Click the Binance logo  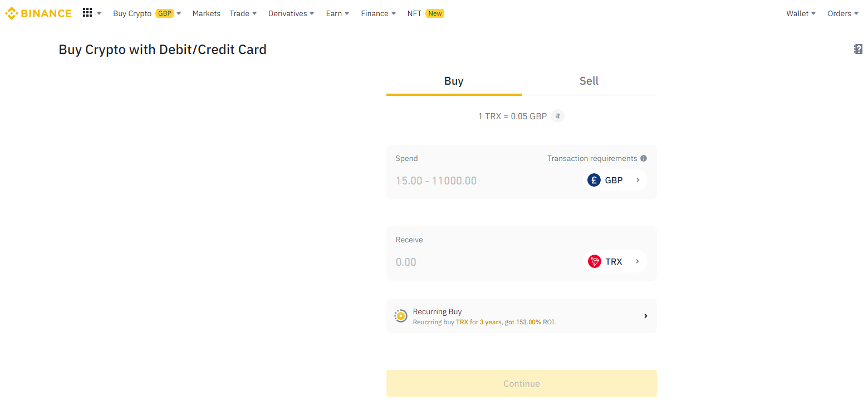coord(38,13)
